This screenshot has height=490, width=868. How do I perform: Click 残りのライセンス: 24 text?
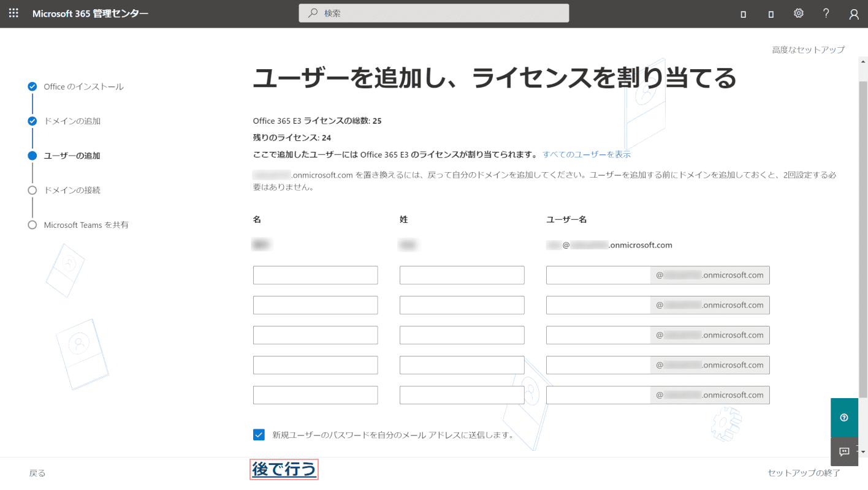292,138
